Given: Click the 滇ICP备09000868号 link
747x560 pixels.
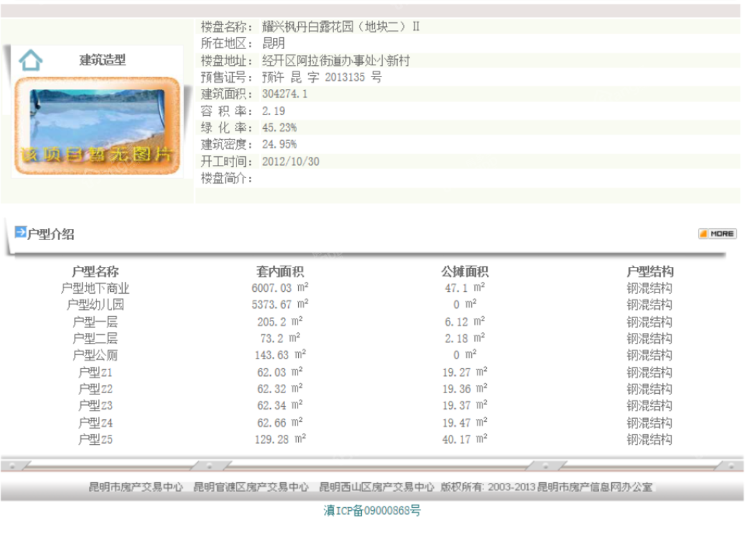Looking at the screenshot, I should [372, 511].
